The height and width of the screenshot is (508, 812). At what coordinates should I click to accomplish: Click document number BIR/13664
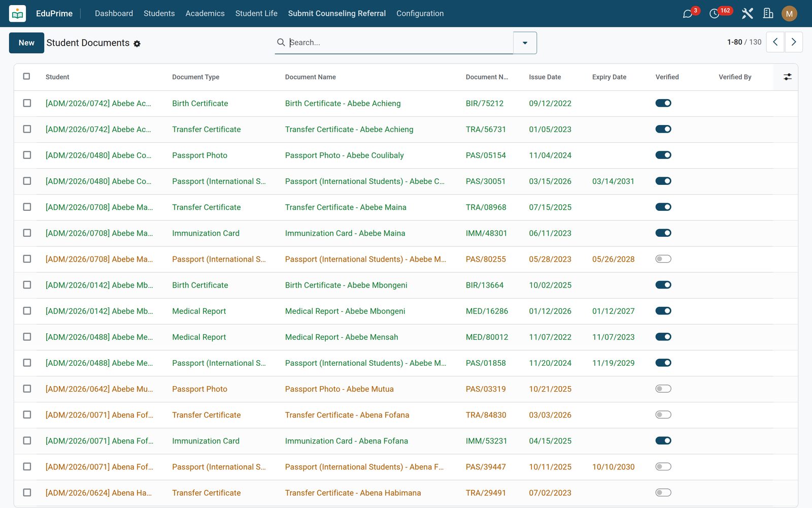pos(485,285)
